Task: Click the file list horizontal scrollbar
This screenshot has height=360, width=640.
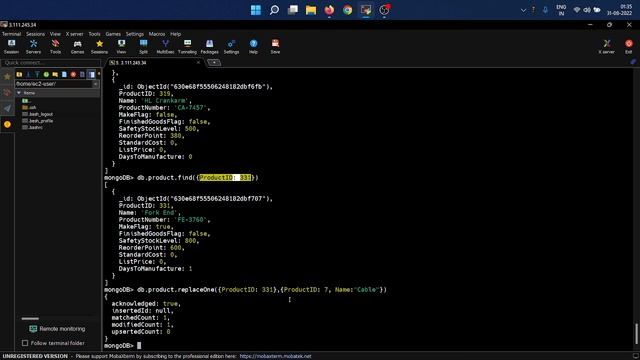Action: 30,318
